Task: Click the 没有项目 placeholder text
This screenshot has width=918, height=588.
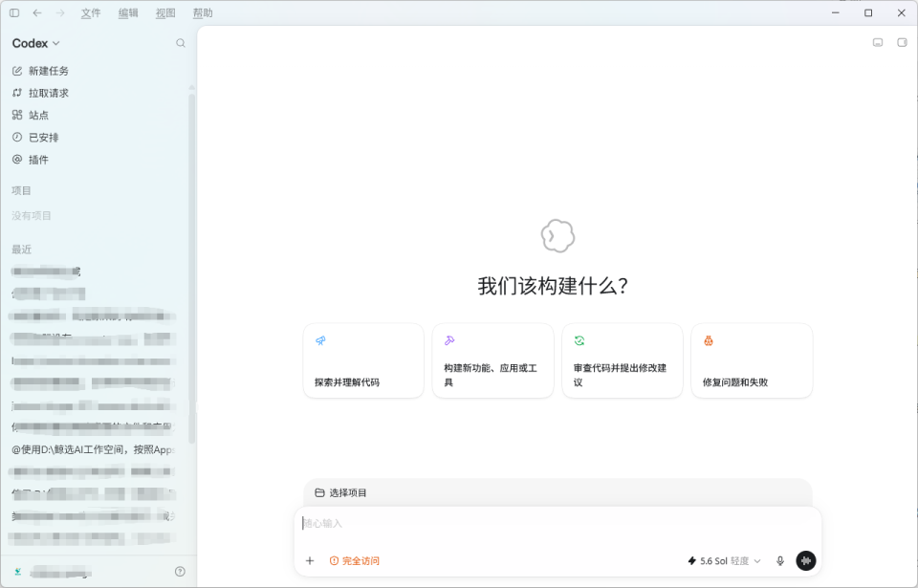Action: tap(32, 216)
